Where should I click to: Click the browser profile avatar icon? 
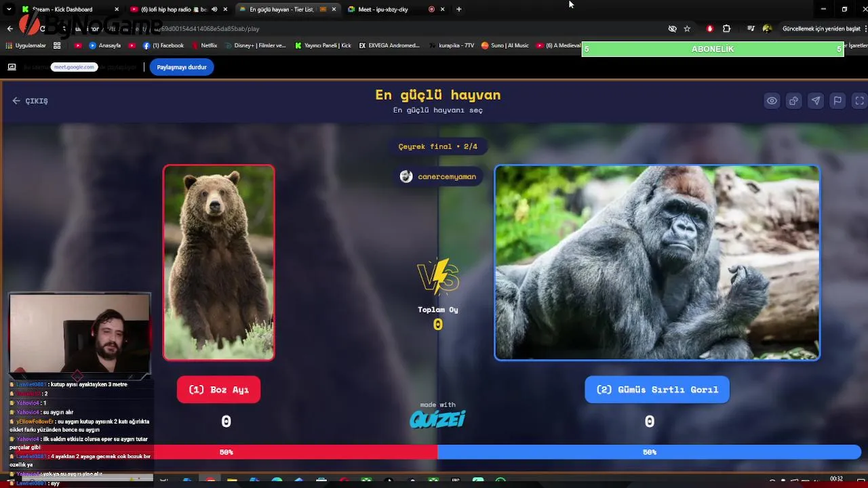coord(767,28)
